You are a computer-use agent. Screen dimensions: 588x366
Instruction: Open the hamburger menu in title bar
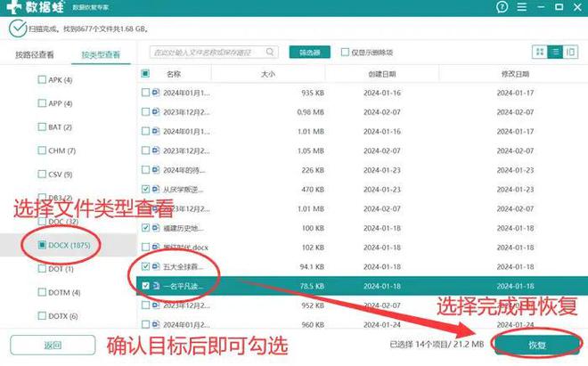(x=521, y=7)
